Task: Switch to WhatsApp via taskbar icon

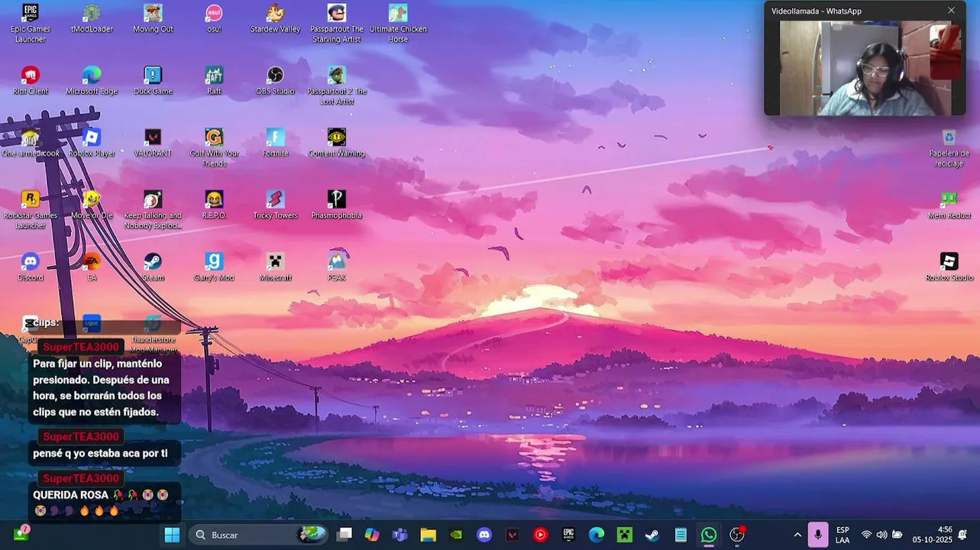Action: 709,535
